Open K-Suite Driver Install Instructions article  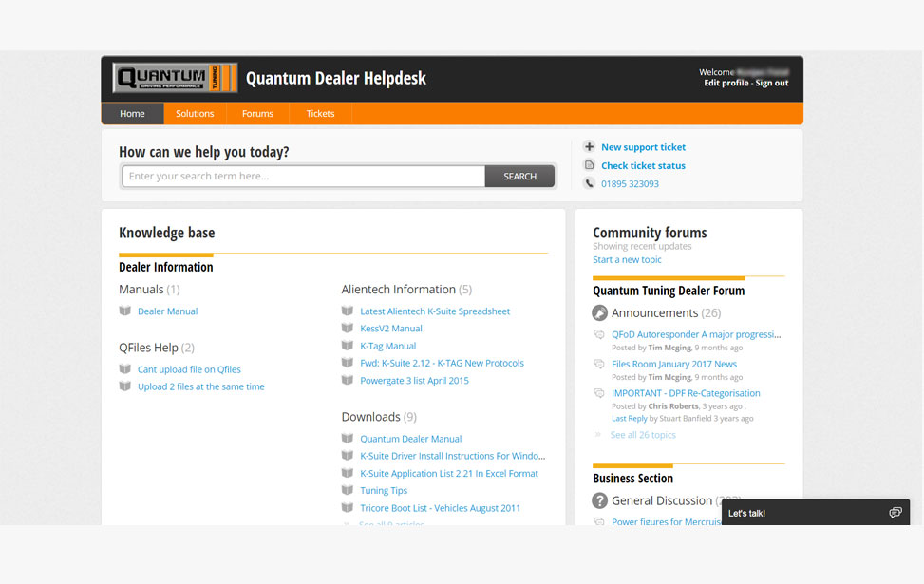[x=453, y=456]
